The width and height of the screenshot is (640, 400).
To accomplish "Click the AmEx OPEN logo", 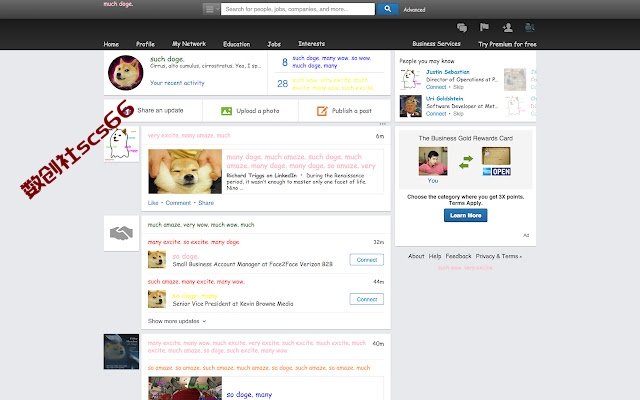I will tap(496, 171).
